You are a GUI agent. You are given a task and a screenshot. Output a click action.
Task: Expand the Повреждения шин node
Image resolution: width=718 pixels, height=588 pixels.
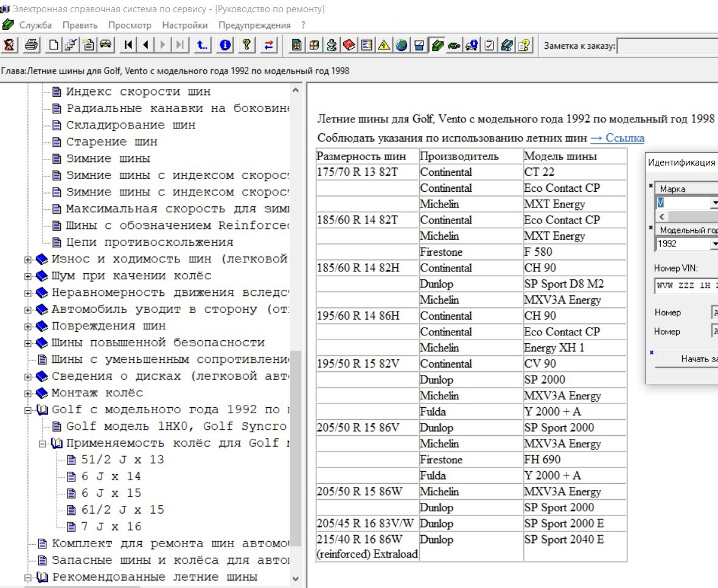(x=28, y=326)
